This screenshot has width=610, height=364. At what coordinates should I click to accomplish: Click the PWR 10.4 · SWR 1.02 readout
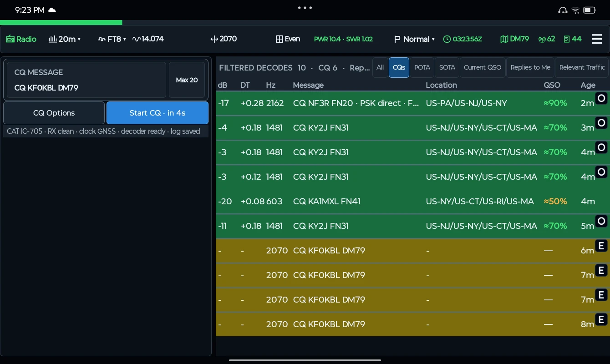tap(343, 39)
